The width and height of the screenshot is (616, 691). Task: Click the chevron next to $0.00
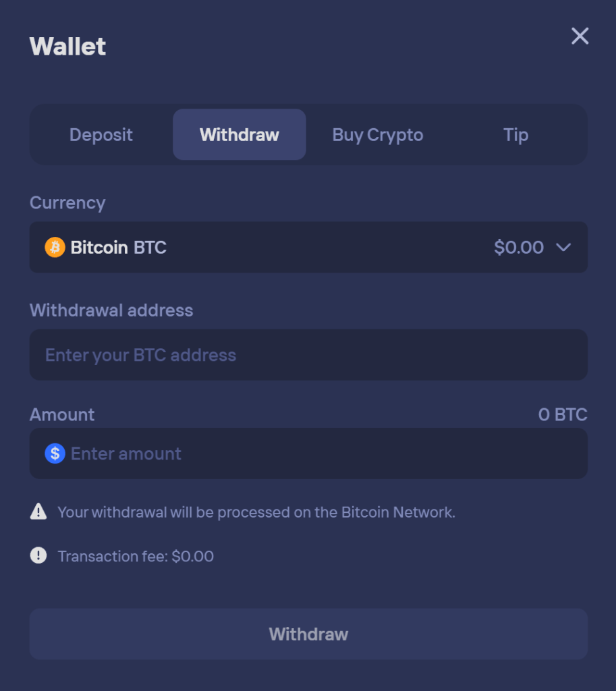pyautogui.click(x=565, y=247)
